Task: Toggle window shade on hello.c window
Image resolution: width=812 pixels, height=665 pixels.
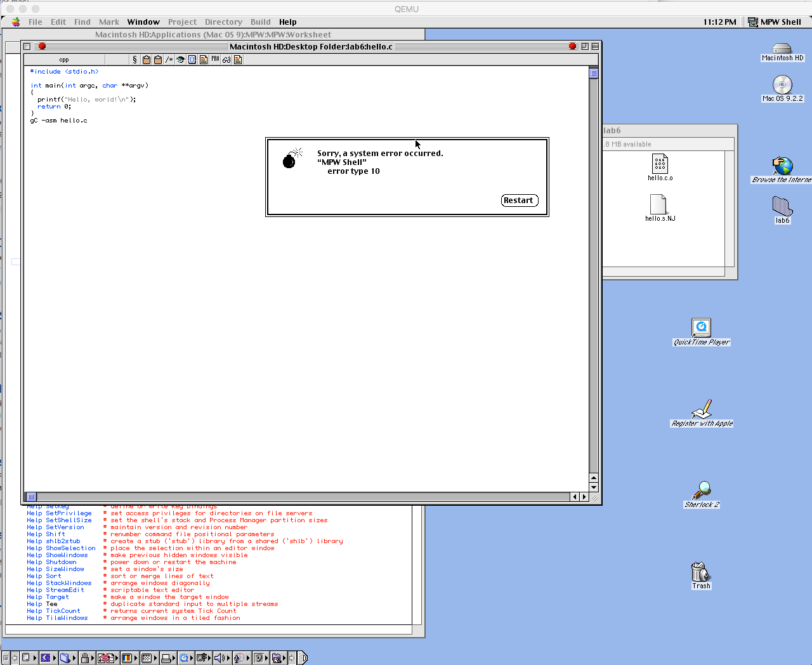Action: [x=594, y=46]
